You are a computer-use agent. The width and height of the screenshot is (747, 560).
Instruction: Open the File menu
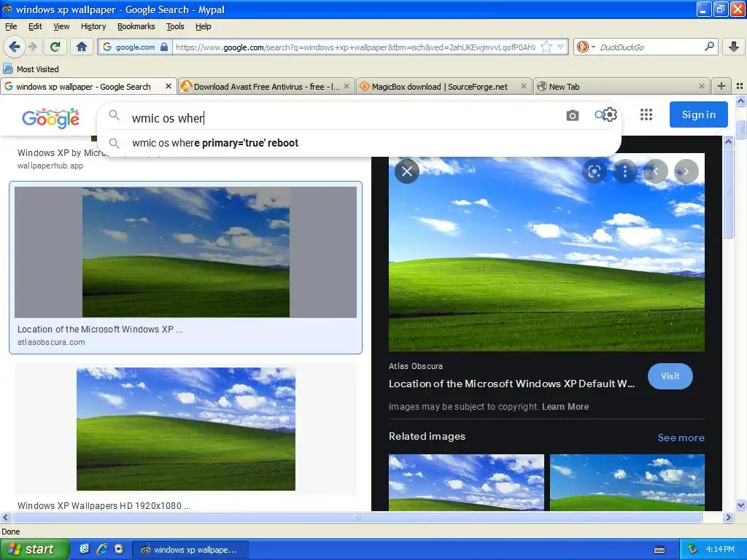pyautogui.click(x=11, y=26)
